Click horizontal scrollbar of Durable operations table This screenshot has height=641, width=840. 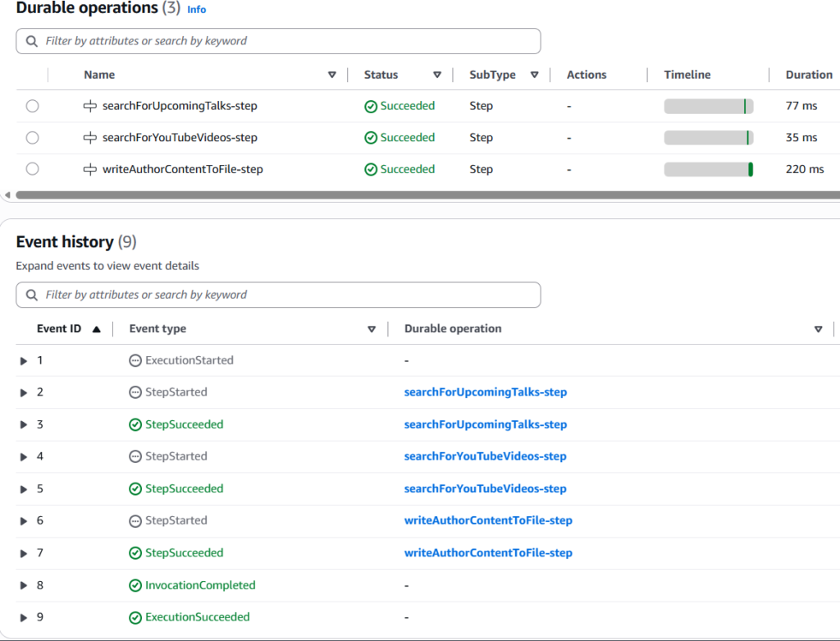pyautogui.click(x=427, y=195)
